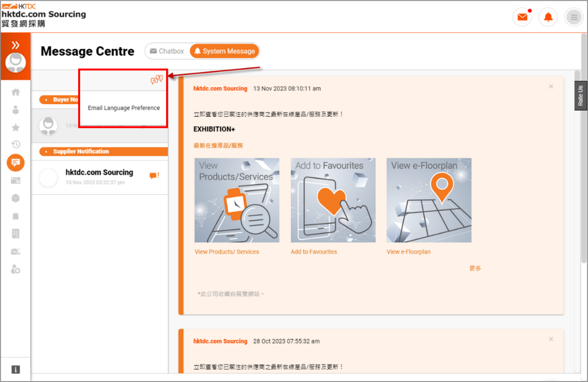The width and height of the screenshot is (588, 382).
Task: Open the hamburger menu at top right
Action: coord(574,18)
